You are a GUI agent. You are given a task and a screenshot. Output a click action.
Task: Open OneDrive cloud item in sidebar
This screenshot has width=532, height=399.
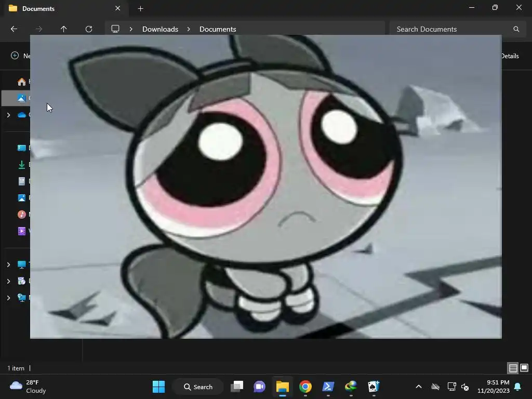(22, 115)
